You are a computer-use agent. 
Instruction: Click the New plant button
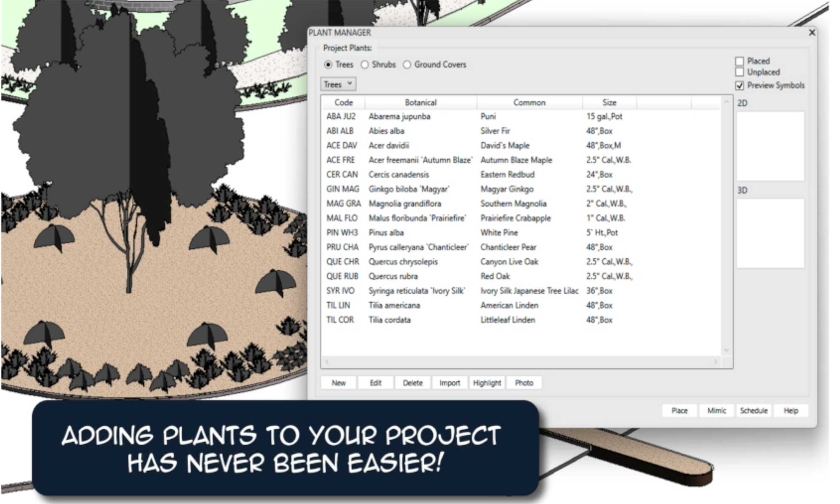point(339,383)
